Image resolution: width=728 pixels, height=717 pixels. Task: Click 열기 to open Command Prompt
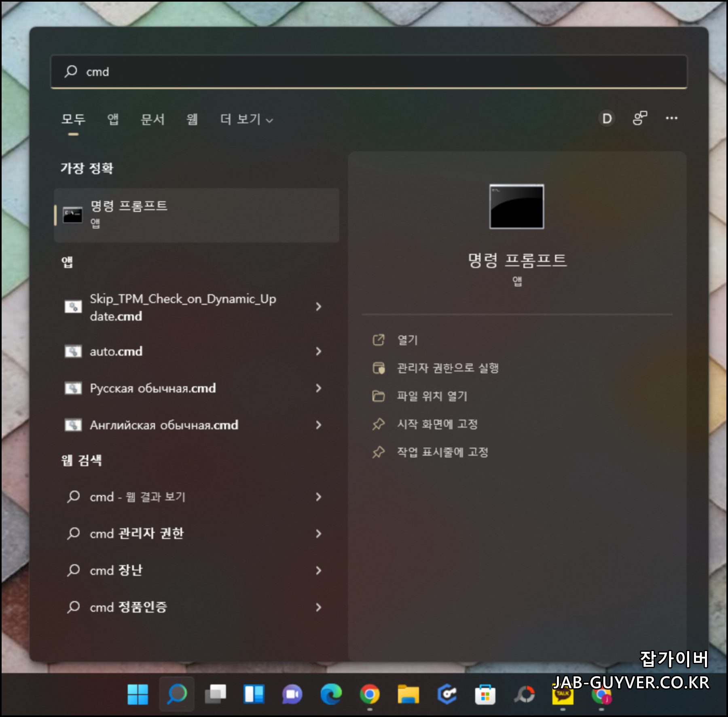[x=407, y=341]
